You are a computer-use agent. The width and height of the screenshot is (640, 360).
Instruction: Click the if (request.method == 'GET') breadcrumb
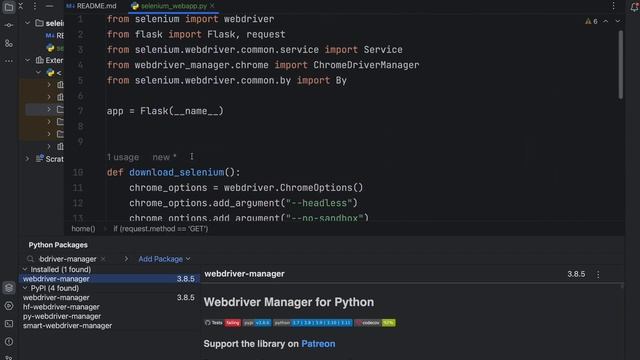tap(161, 229)
